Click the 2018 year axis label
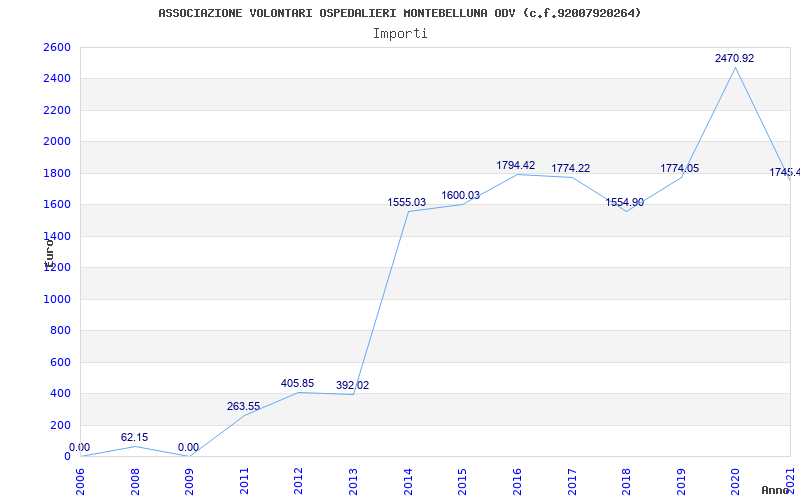 pos(626,482)
